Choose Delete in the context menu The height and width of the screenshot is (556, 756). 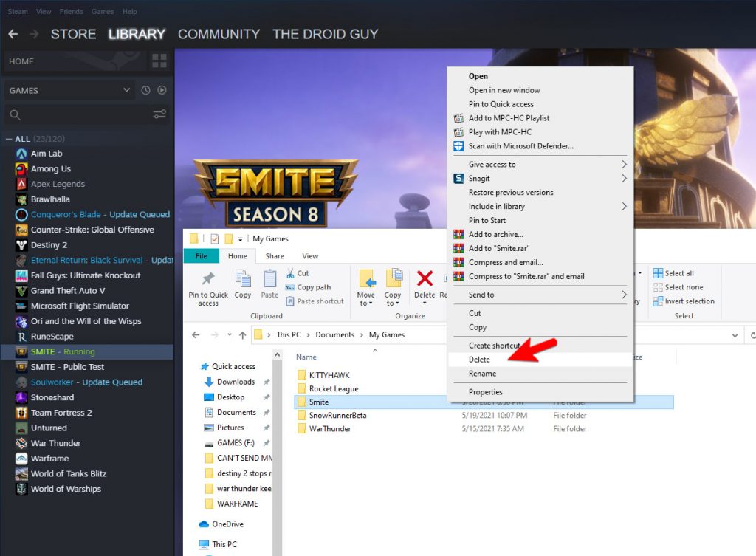pyautogui.click(x=540, y=360)
